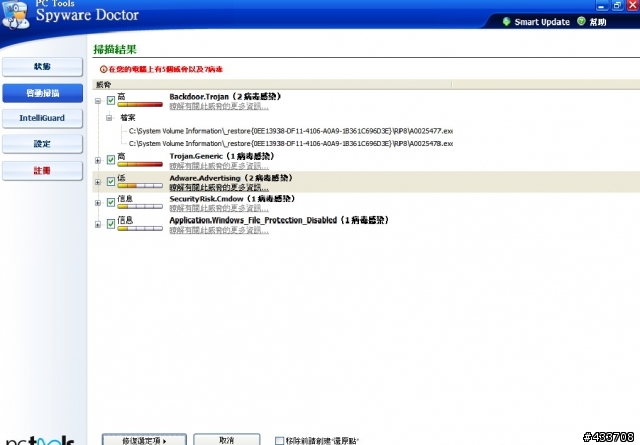Uncheck the Backdoor.Trojan threat checkbox
Viewport: 640px width, 445px height.
(111, 100)
